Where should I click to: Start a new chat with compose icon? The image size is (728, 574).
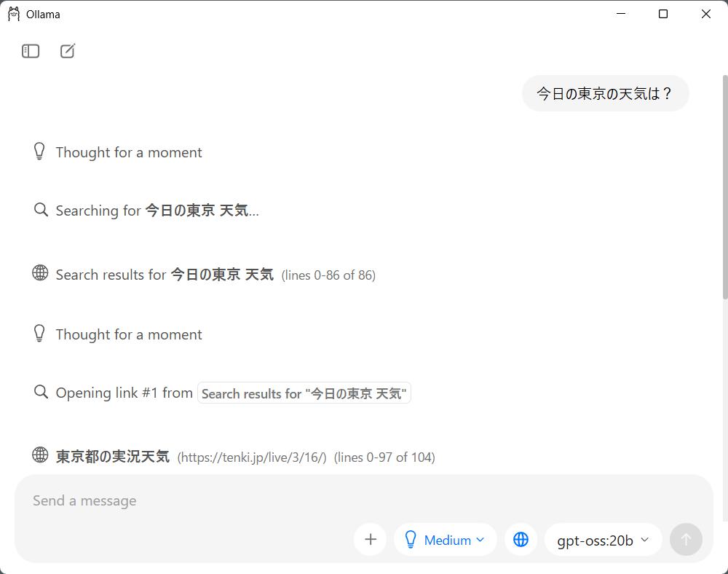(x=68, y=51)
